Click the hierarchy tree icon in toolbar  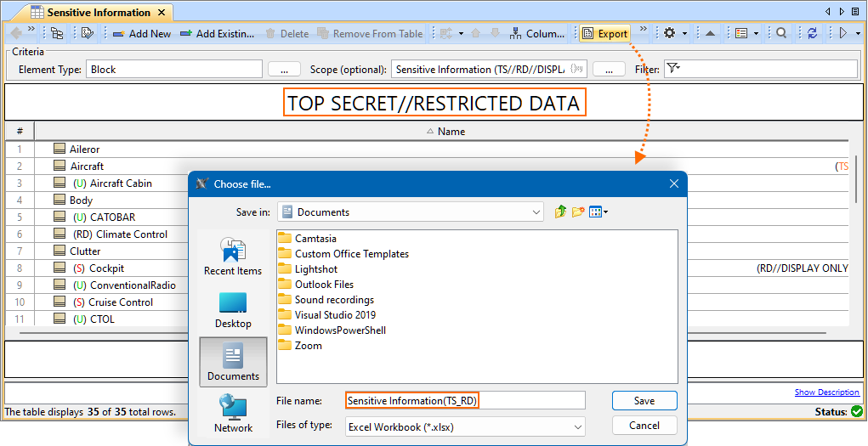[x=57, y=34]
